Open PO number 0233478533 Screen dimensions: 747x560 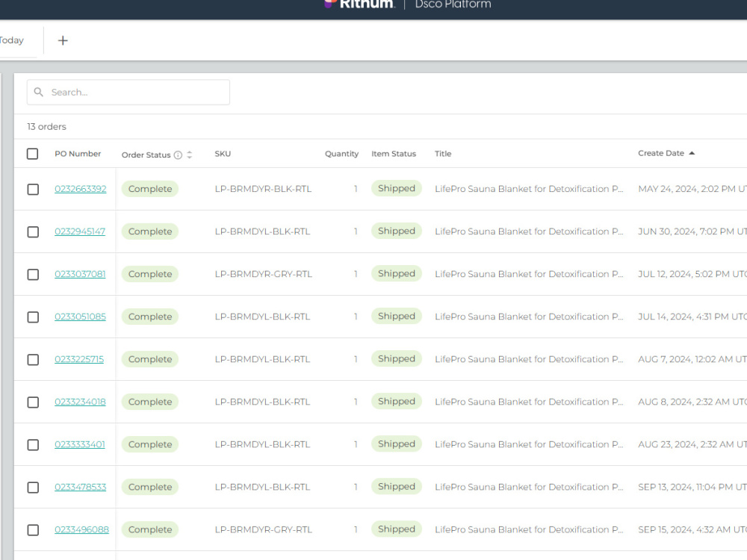tap(81, 487)
